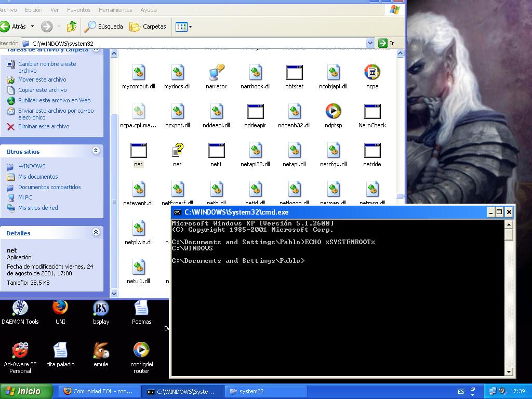Click the 17:39 system clock
The width and height of the screenshot is (532, 399).
pyautogui.click(x=518, y=392)
